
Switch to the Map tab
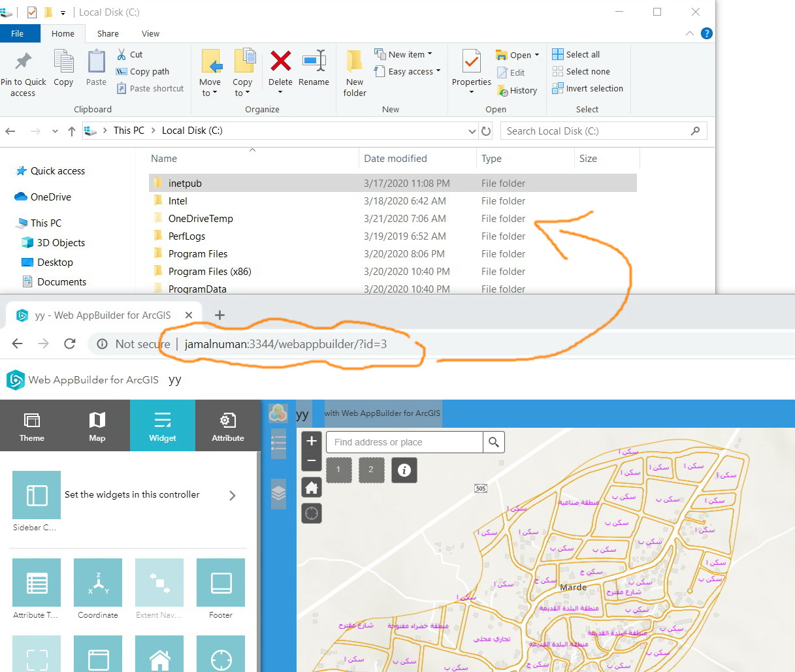97,426
